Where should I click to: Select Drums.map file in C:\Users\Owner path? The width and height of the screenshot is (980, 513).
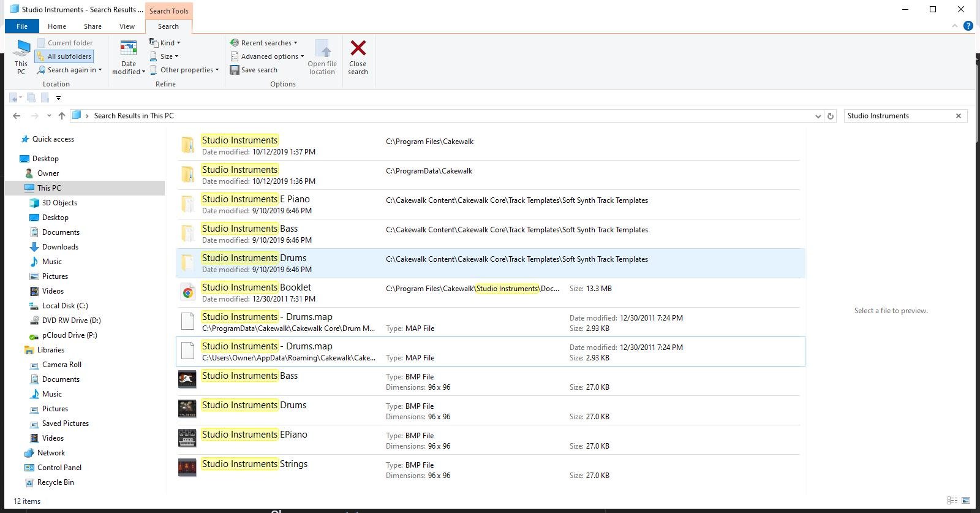(x=491, y=352)
